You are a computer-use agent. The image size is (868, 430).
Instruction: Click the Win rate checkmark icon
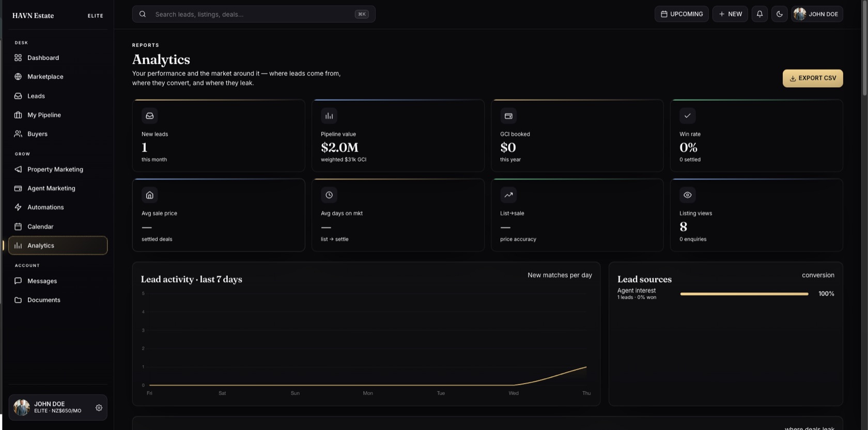[688, 116]
